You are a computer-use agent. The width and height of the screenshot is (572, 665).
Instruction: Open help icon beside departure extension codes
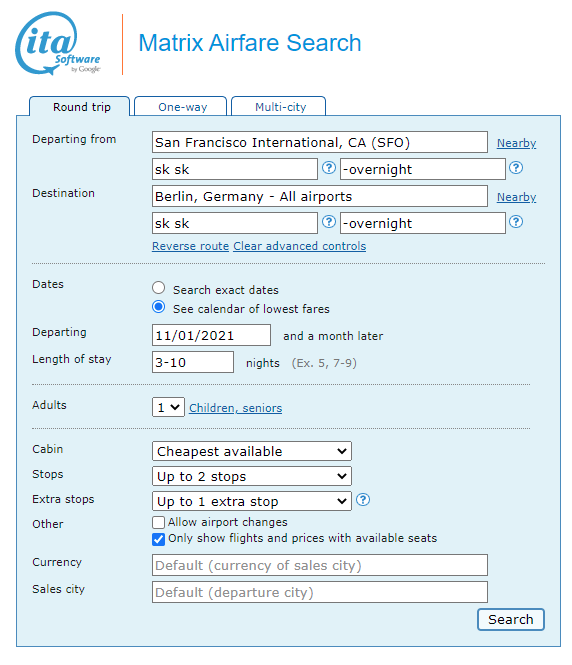coord(516,168)
